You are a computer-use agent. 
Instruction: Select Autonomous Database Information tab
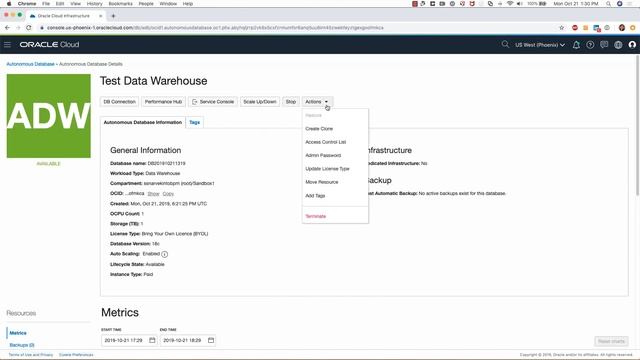tap(143, 122)
